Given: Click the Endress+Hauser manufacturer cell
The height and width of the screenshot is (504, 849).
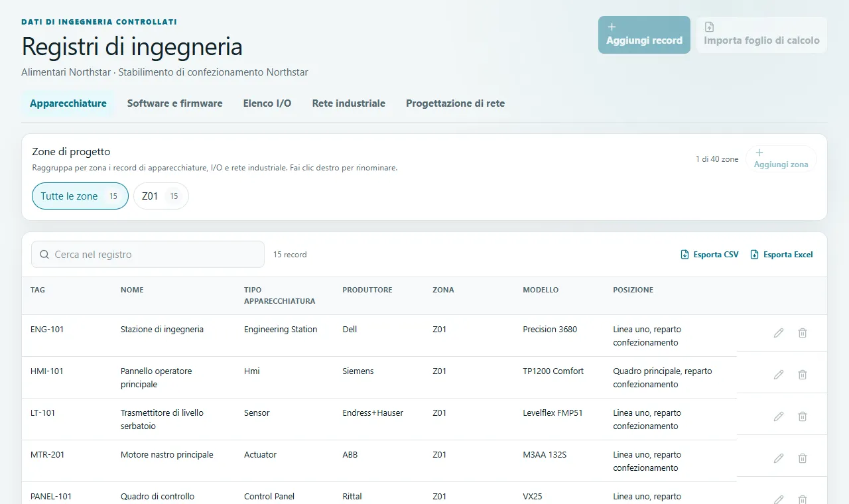Looking at the screenshot, I should tap(373, 413).
